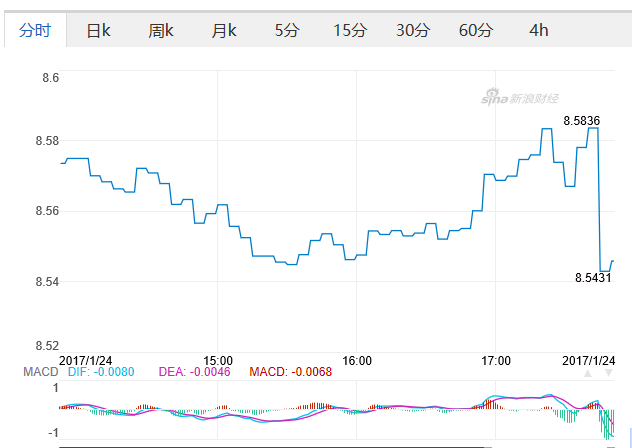Click the red MACD value label
The height and width of the screenshot is (448, 632).
(291, 373)
